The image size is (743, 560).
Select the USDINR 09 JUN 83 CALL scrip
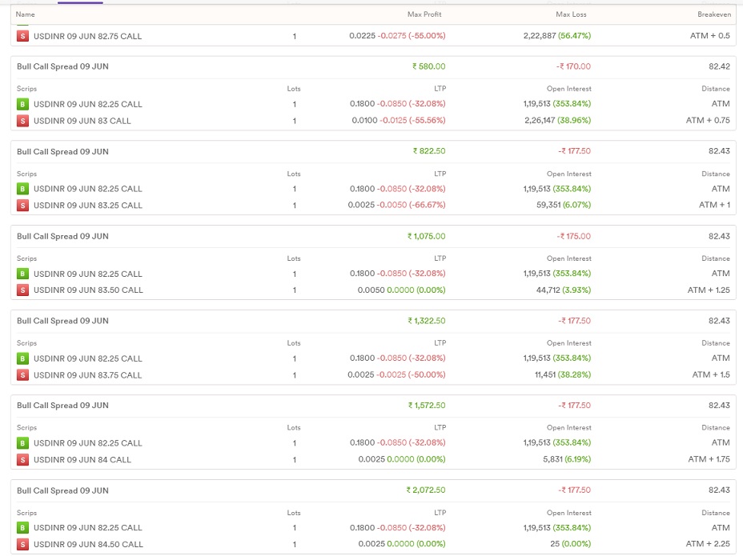point(82,121)
